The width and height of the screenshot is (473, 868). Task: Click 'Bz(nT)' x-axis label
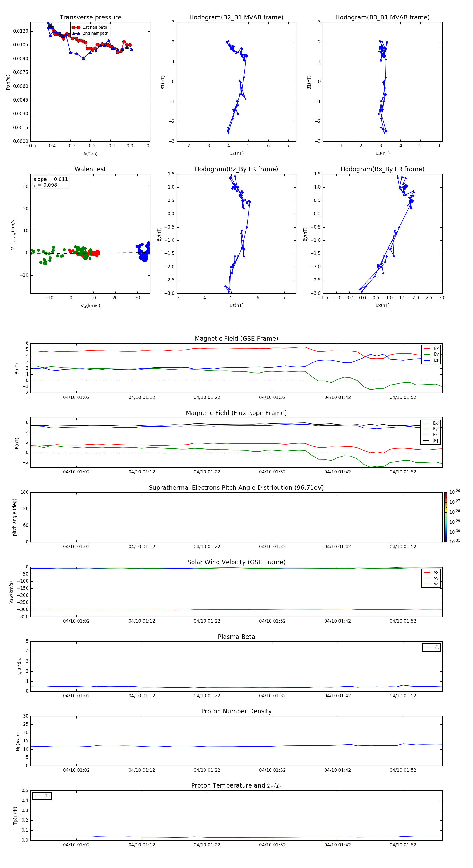click(236, 305)
